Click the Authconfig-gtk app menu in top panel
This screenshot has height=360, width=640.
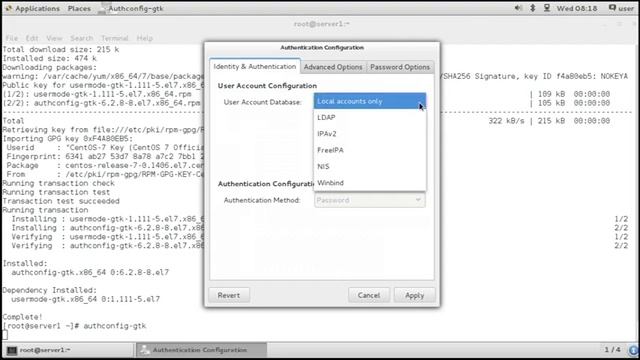131,8
